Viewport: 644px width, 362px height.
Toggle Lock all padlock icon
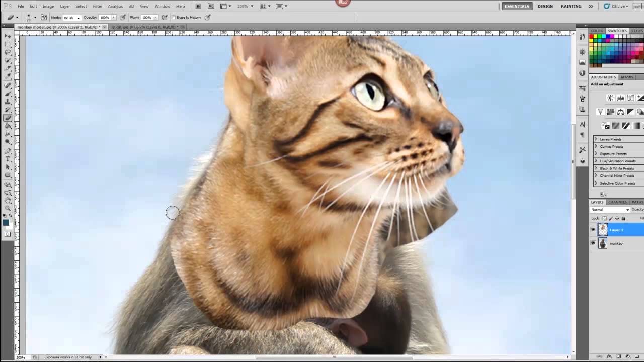coord(623,218)
